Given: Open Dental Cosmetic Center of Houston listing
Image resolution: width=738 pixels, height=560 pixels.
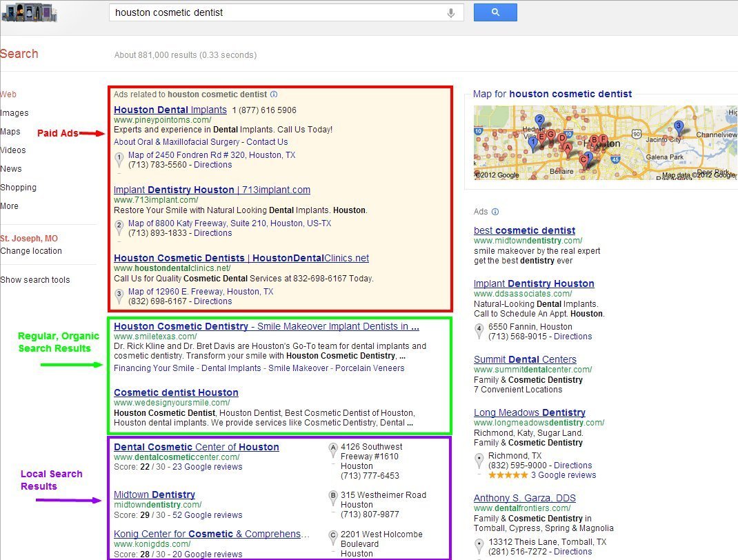Looking at the screenshot, I should [x=197, y=447].
